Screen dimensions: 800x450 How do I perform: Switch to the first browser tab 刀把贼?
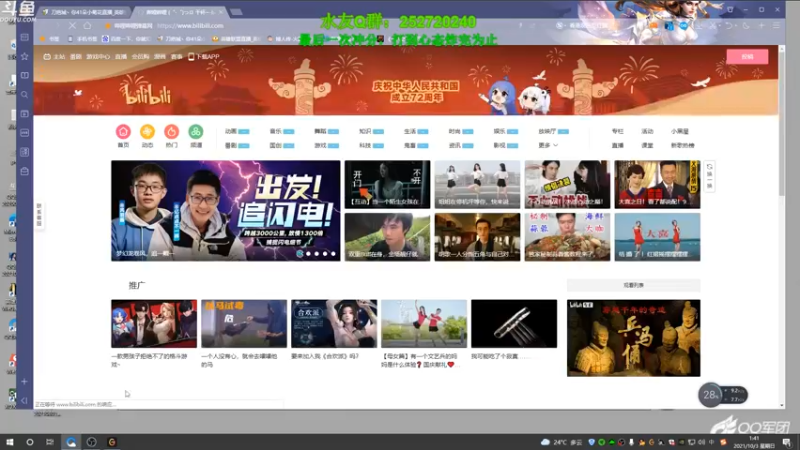click(x=84, y=12)
